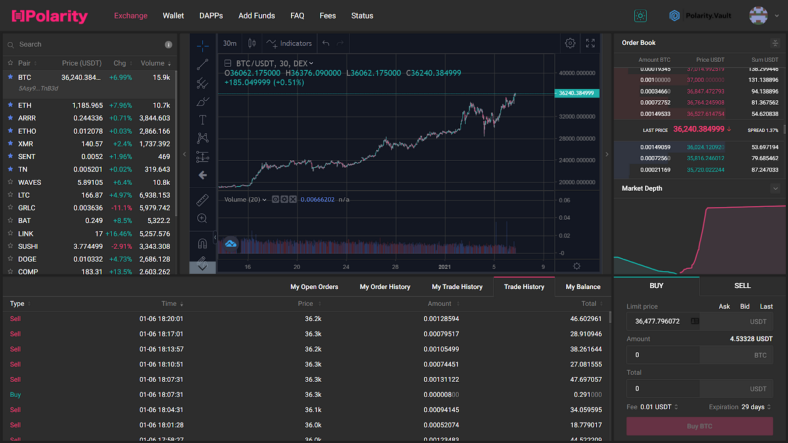
Task: Unfavorite ARRR using its star
Action: pos(11,118)
